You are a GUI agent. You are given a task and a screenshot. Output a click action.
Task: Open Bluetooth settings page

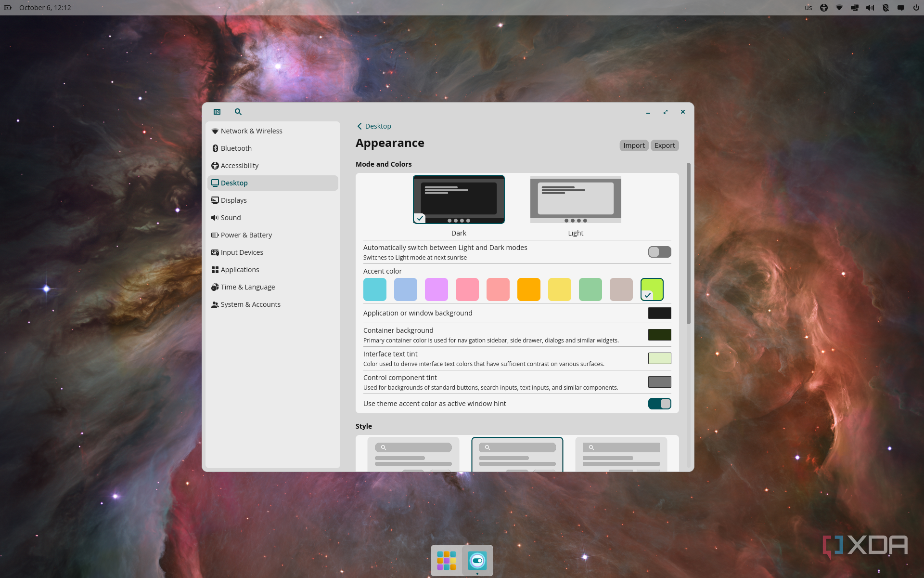coord(273,148)
